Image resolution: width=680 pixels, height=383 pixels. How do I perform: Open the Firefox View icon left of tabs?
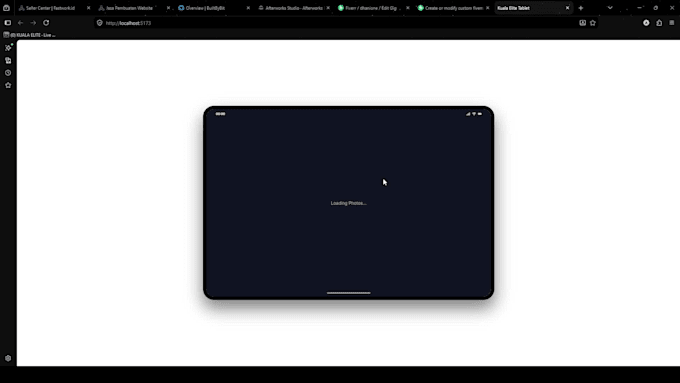[x=7, y=8]
